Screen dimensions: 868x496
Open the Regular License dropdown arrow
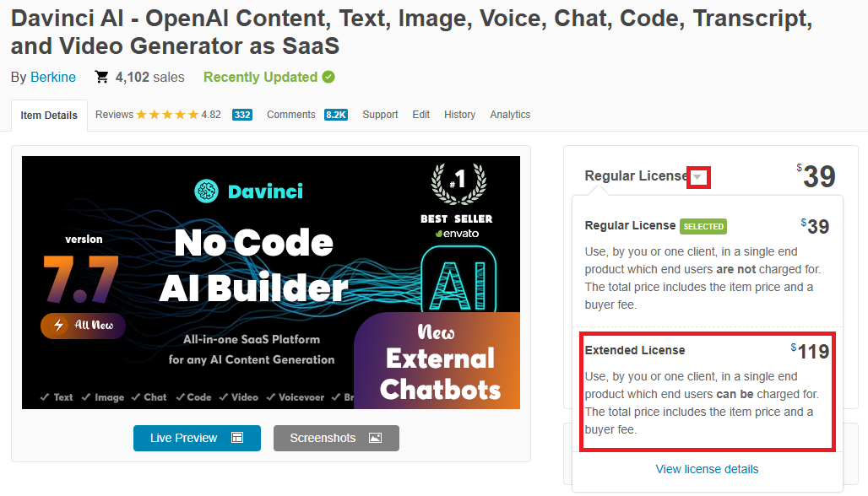pyautogui.click(x=698, y=177)
